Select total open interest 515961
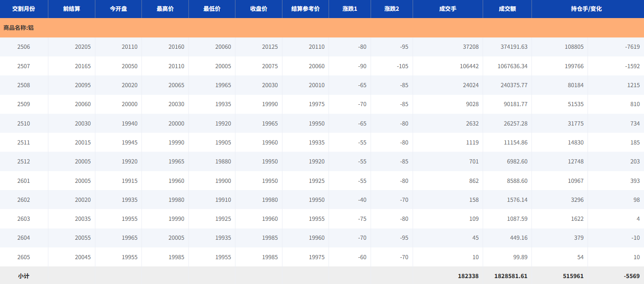The width and height of the screenshot is (644, 284). point(573,276)
